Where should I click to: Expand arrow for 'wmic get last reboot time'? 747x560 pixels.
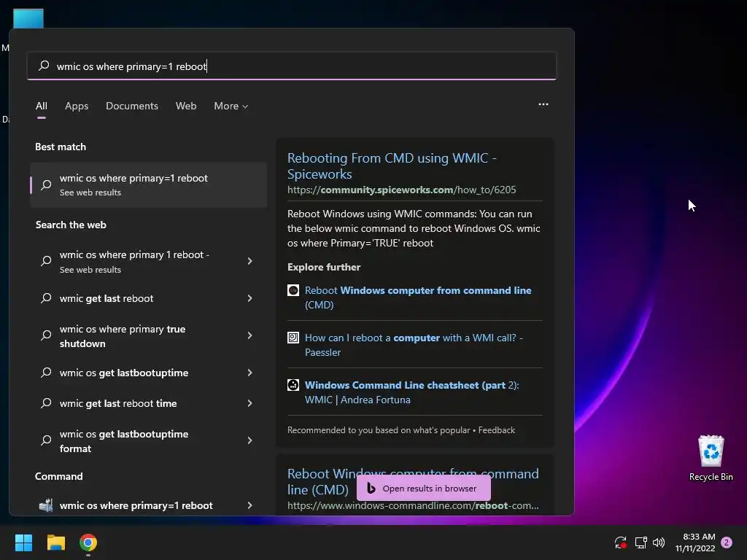249,403
